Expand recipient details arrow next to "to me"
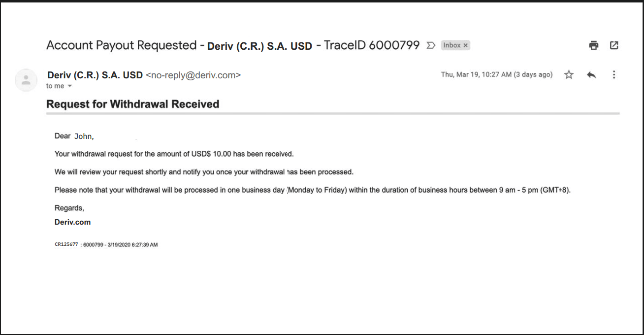Screen dimensions: 644x335 point(69,86)
